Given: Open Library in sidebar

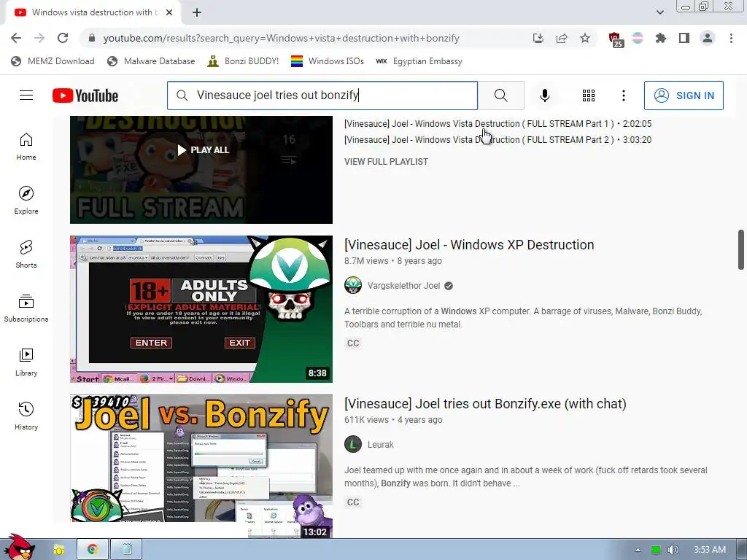Looking at the screenshot, I should 26,362.
